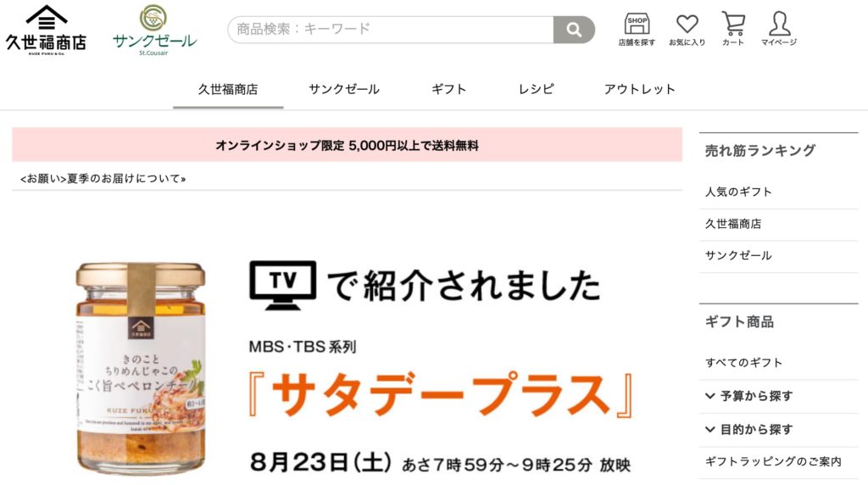Select the 久世福商店 navigation tab

(x=228, y=89)
